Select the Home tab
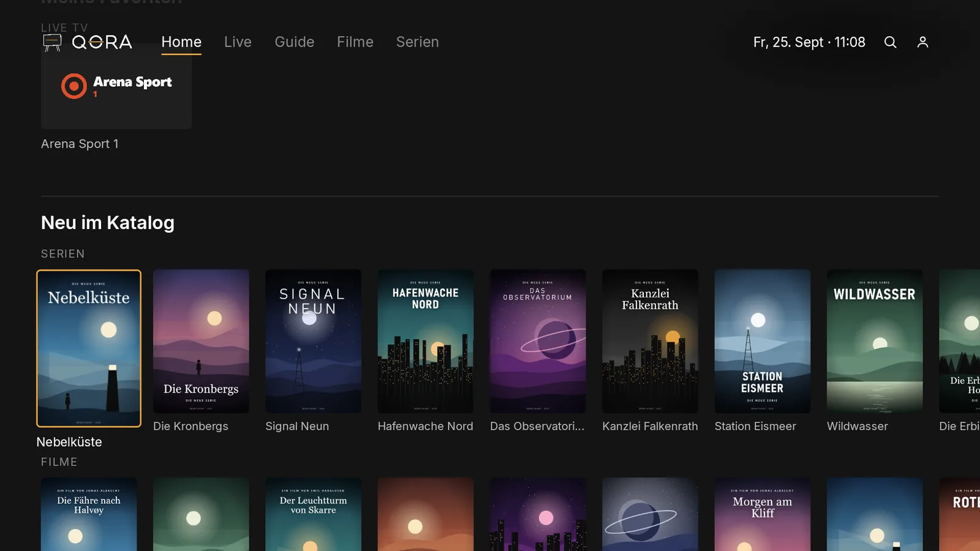980x551 pixels. [181, 42]
